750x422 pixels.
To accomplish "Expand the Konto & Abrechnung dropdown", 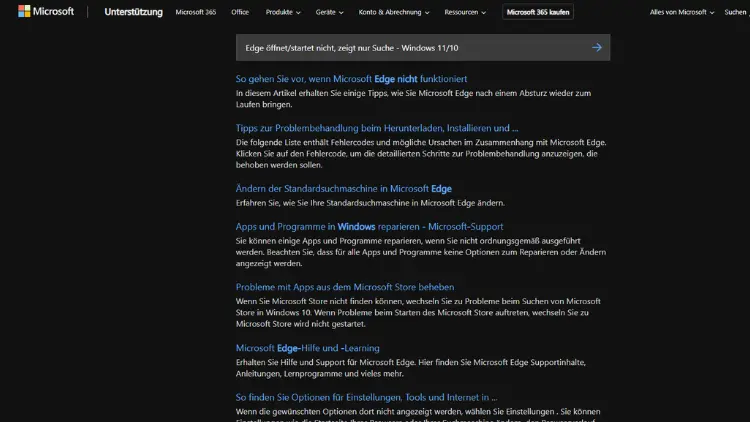I will click(394, 12).
